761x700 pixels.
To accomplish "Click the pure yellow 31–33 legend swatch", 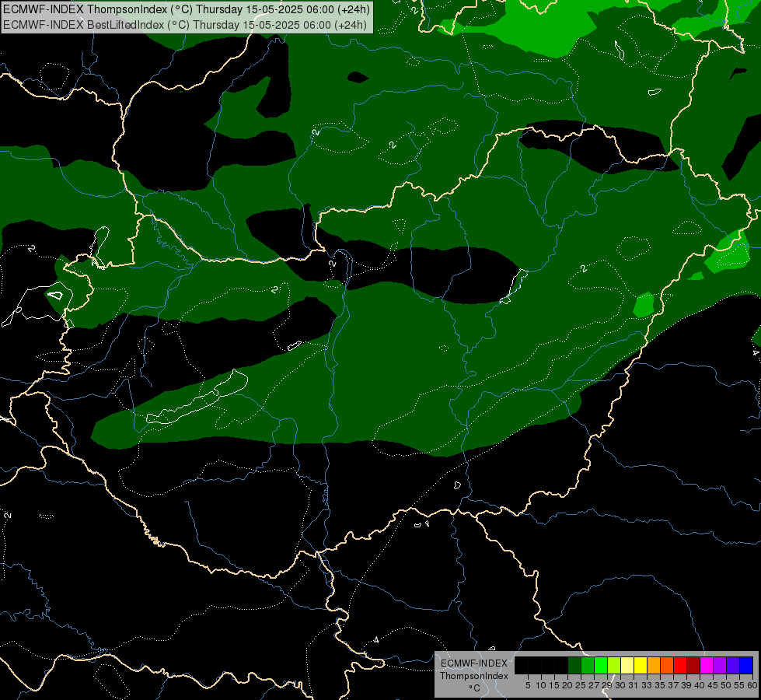I will point(641,665).
